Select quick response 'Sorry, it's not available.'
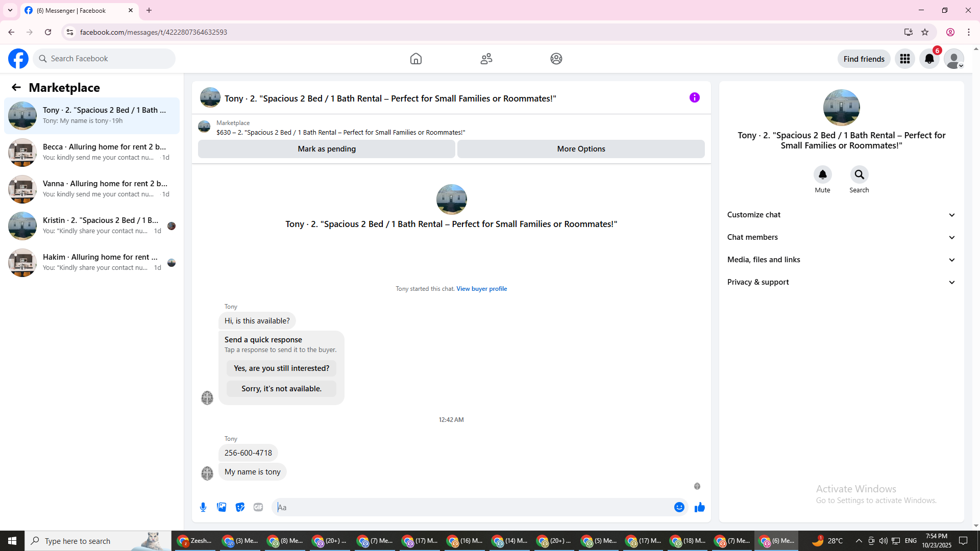 pos(281,389)
